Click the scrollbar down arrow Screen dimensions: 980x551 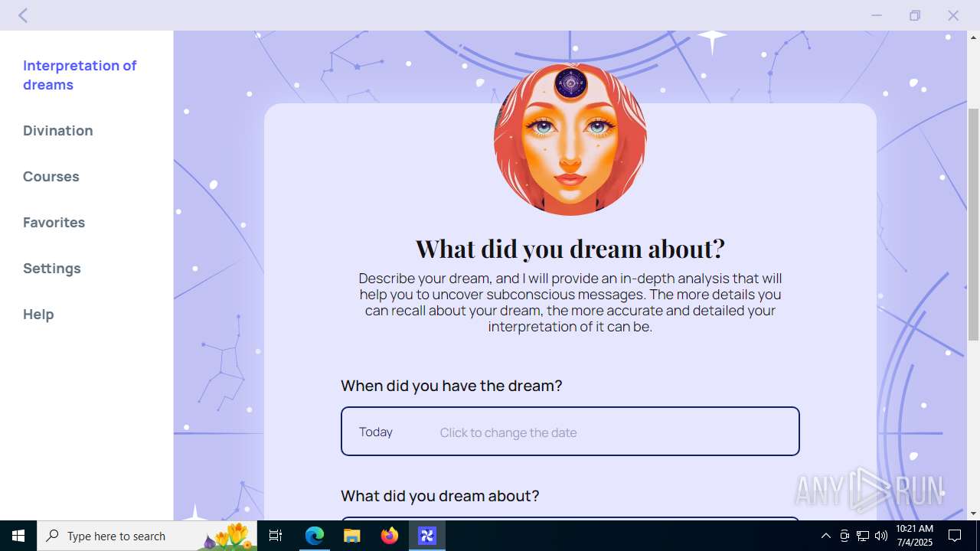pyautogui.click(x=973, y=514)
